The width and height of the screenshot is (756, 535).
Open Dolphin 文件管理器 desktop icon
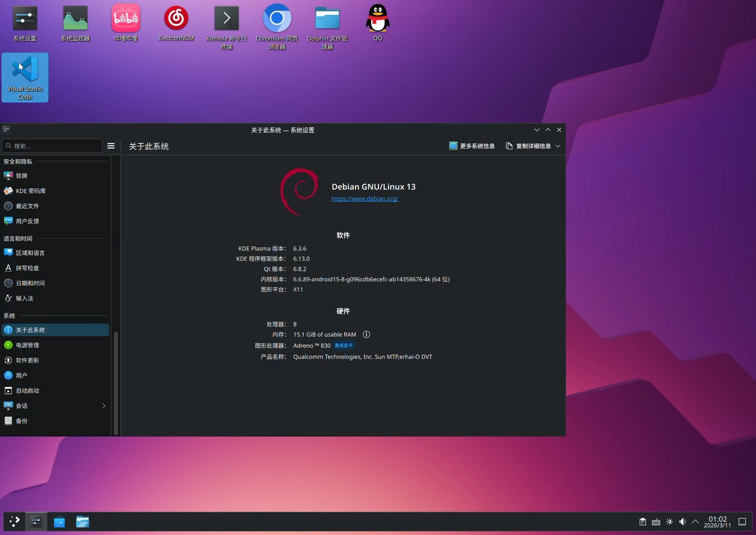[x=327, y=27]
